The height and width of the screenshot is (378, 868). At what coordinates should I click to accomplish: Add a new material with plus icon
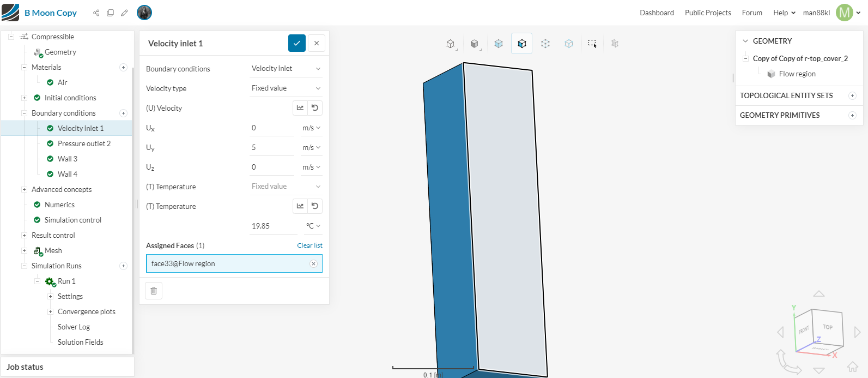123,67
